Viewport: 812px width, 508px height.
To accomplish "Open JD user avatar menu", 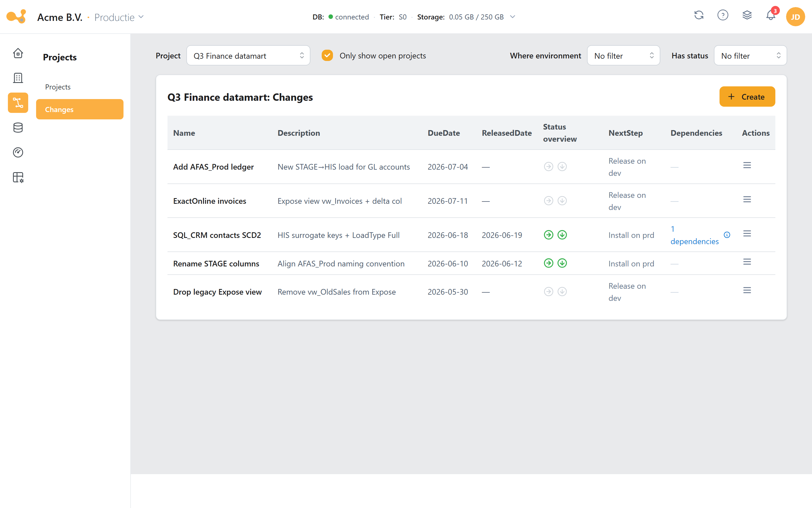I will pos(795,17).
